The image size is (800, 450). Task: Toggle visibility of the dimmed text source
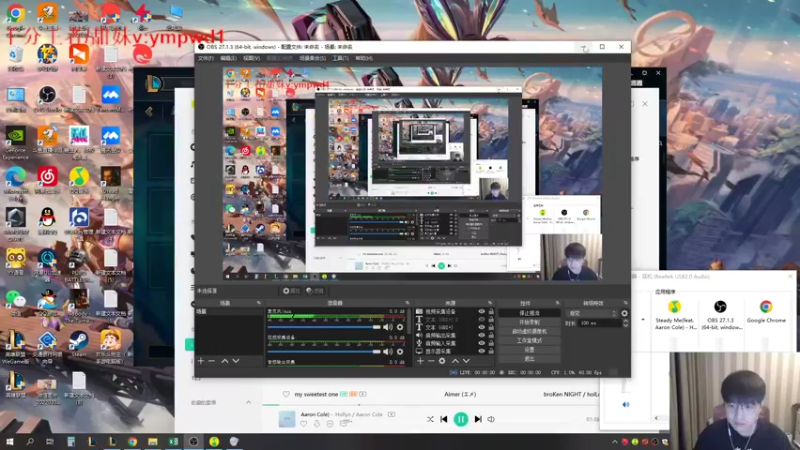481,319
